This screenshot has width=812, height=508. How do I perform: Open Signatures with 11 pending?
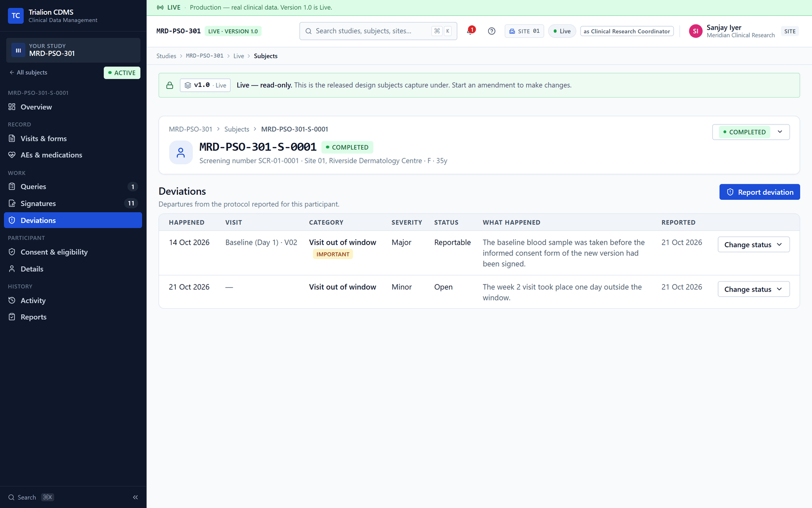[x=73, y=204]
